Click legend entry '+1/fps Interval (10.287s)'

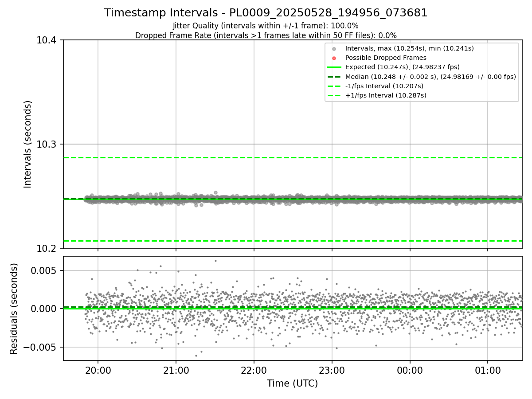tap(386, 95)
